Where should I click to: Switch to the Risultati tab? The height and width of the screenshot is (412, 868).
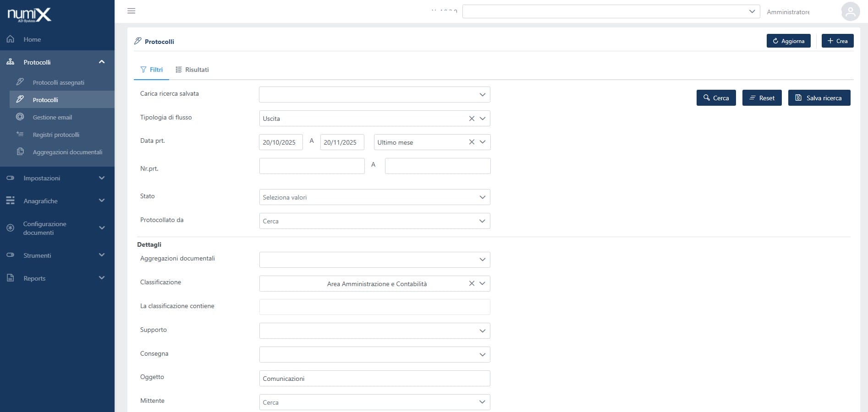pos(192,70)
